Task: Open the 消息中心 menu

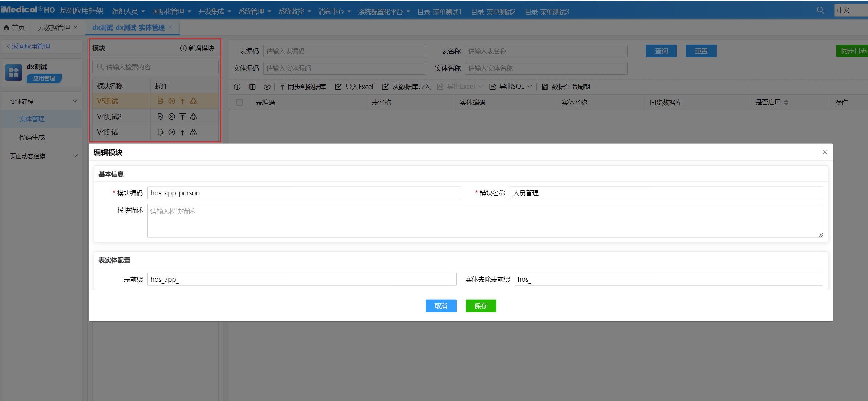Action: tap(334, 12)
